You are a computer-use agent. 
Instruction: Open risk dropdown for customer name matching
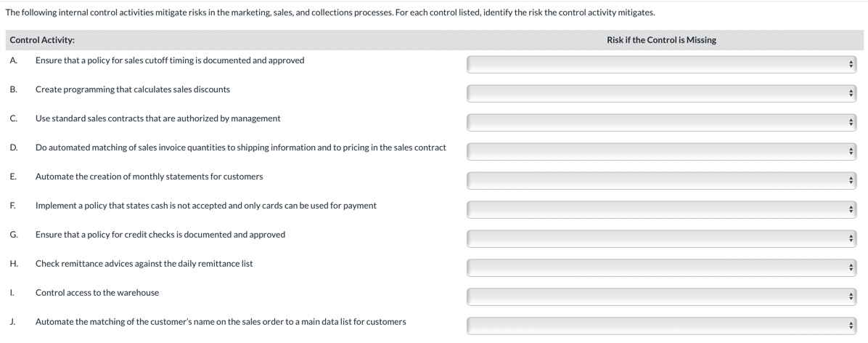[661, 326]
